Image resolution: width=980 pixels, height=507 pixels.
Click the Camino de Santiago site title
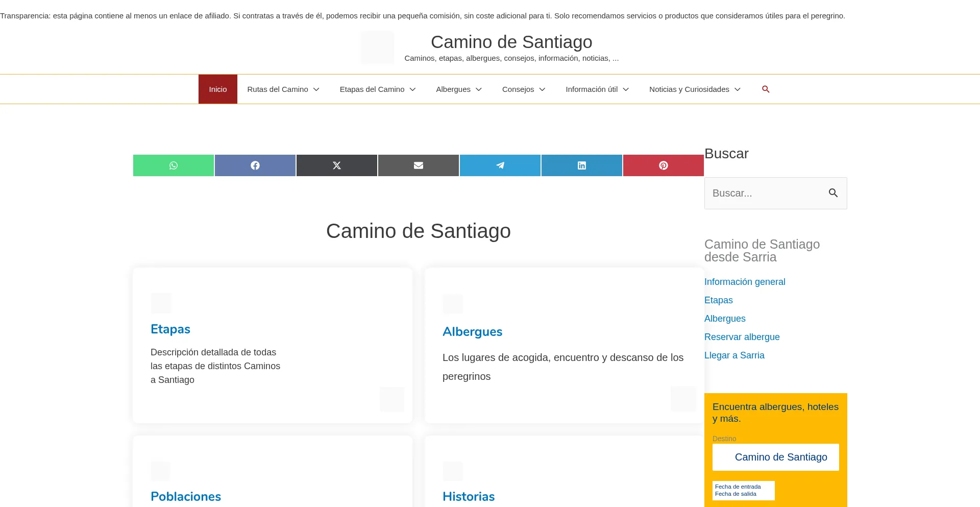[x=511, y=42]
